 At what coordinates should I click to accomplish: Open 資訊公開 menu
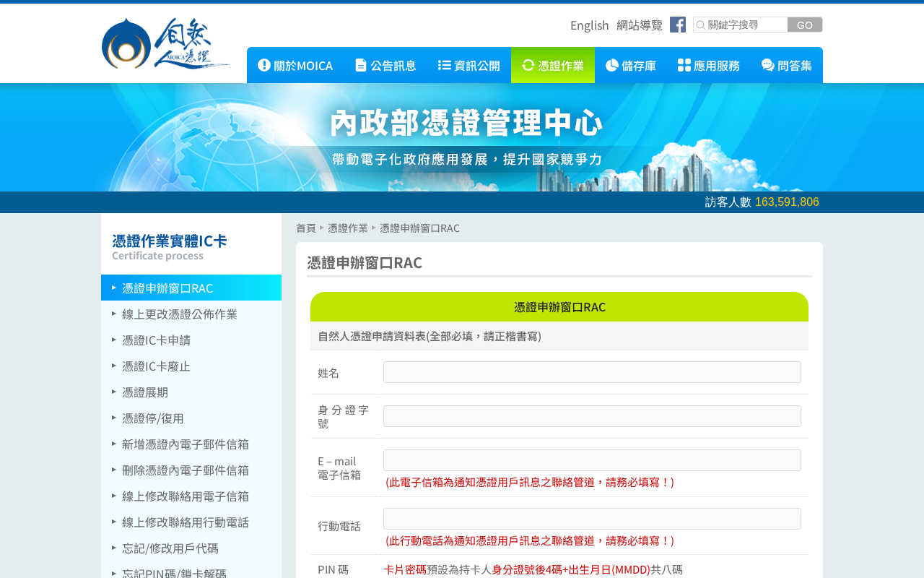point(469,65)
